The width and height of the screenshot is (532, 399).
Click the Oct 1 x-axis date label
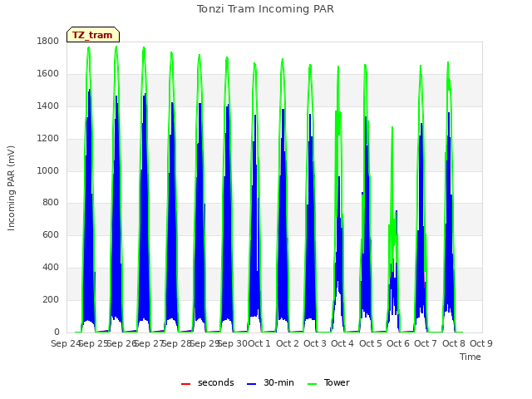click(x=259, y=343)
